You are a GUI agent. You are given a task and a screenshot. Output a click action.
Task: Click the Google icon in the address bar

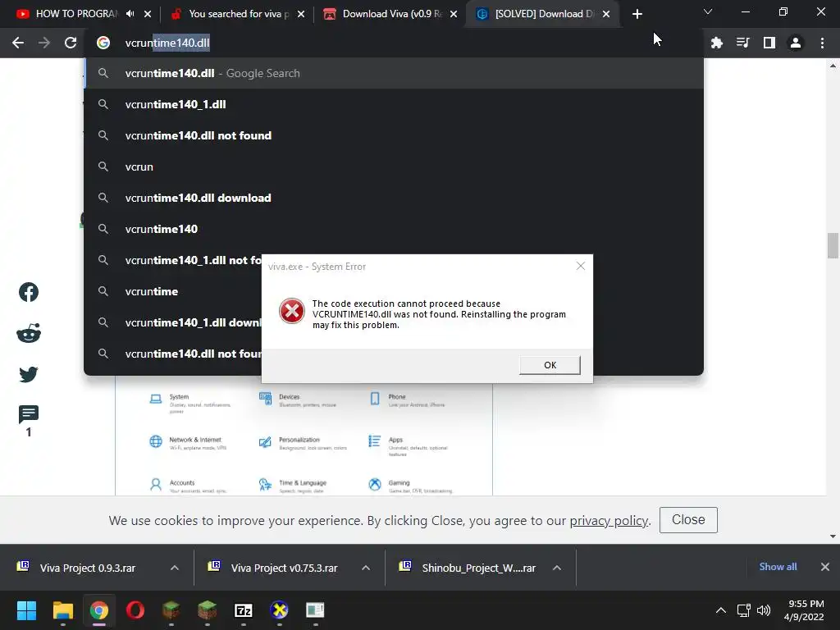pos(103,43)
